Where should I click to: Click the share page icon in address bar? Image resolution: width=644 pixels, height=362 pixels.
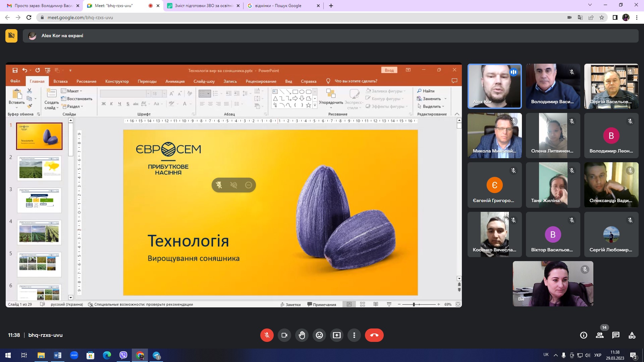[591, 17]
